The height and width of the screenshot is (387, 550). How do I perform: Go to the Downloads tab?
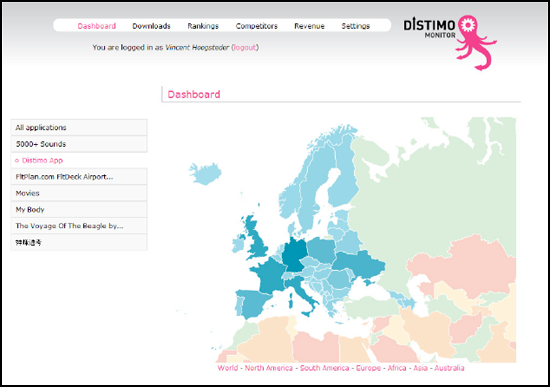click(151, 26)
